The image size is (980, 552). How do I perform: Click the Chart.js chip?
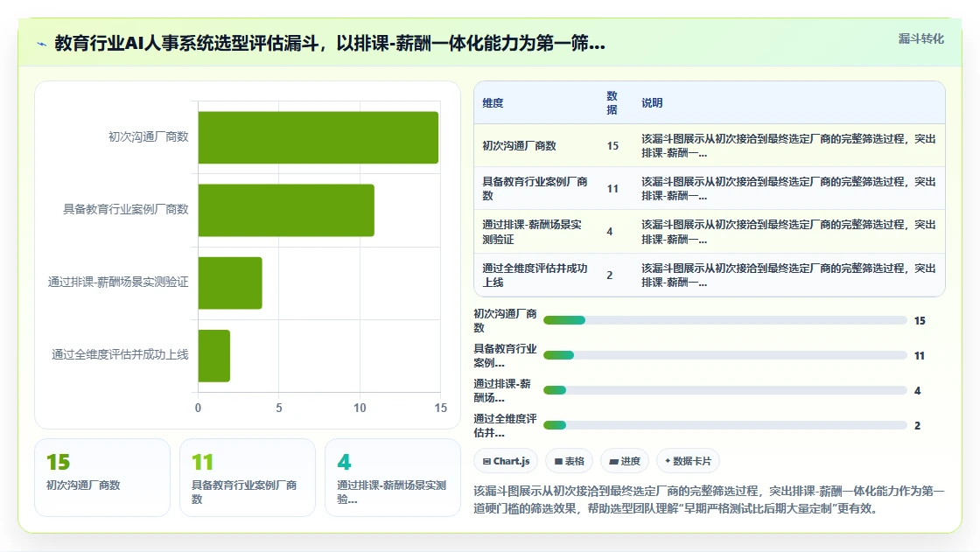tap(507, 461)
